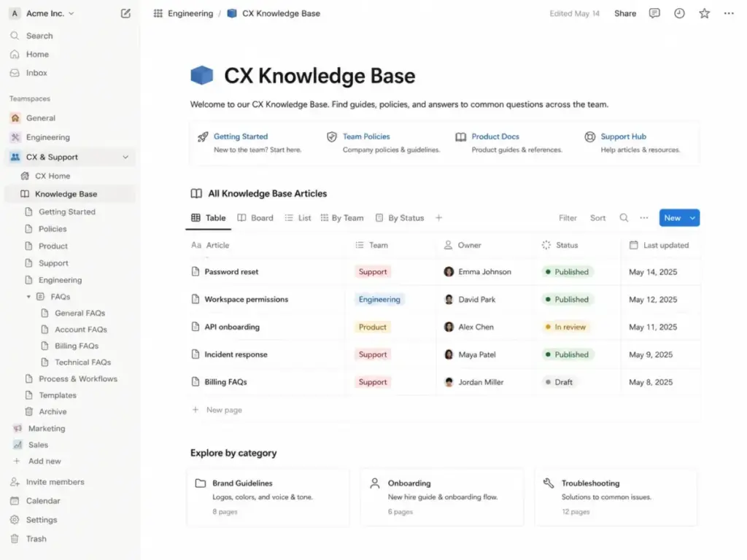Click the book icon for Product Docs
747x560 pixels.
(x=461, y=137)
